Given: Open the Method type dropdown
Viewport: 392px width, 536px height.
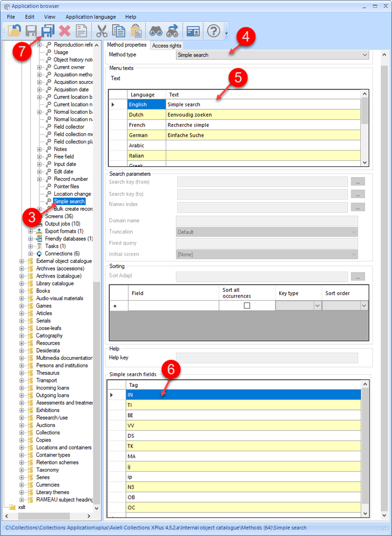Looking at the screenshot, I should click(x=366, y=54).
